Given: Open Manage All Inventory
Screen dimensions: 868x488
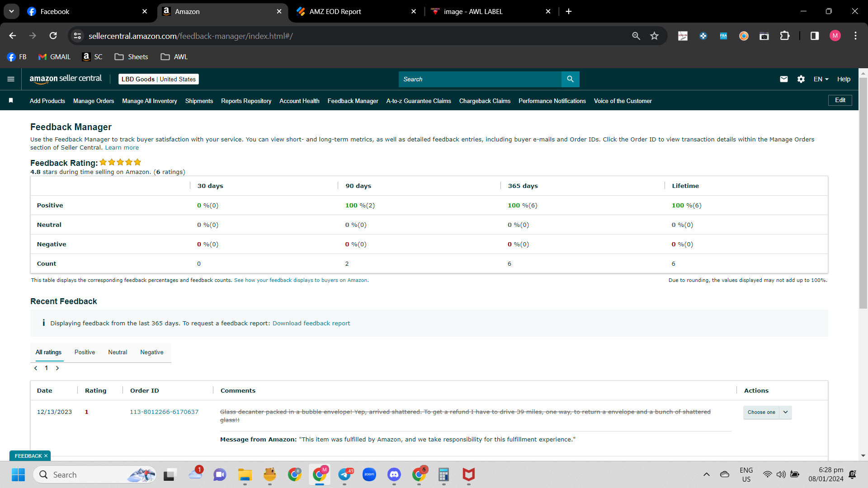Looking at the screenshot, I should point(150,101).
